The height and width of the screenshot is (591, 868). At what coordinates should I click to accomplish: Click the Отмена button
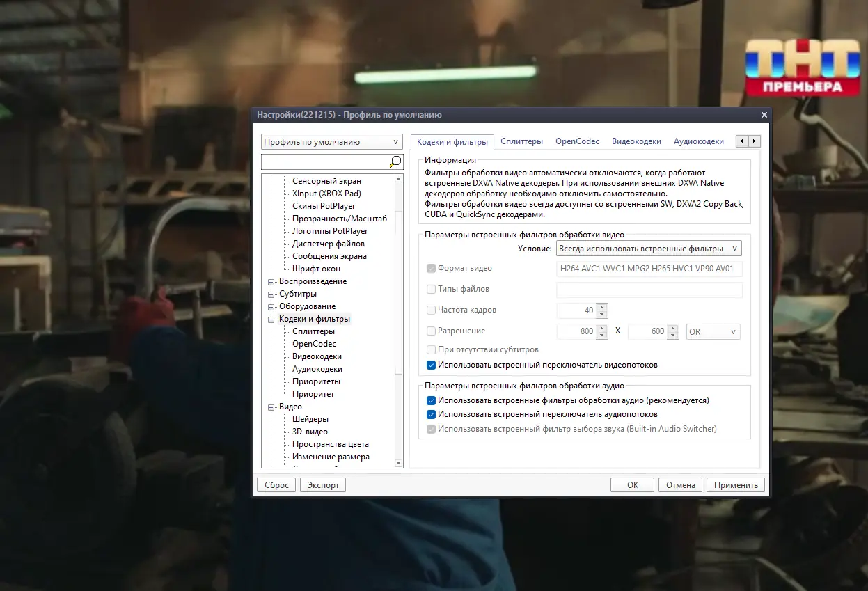coord(680,485)
